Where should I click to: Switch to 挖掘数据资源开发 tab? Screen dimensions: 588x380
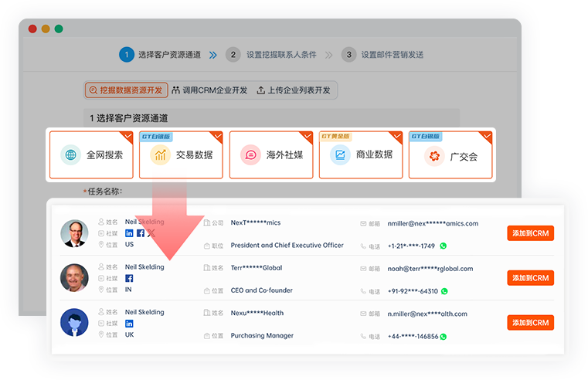tap(126, 90)
